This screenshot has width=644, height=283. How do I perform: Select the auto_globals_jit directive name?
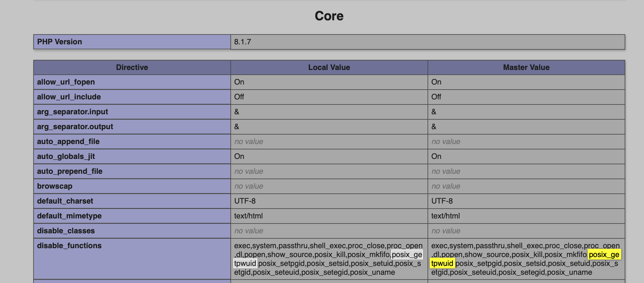coord(66,156)
